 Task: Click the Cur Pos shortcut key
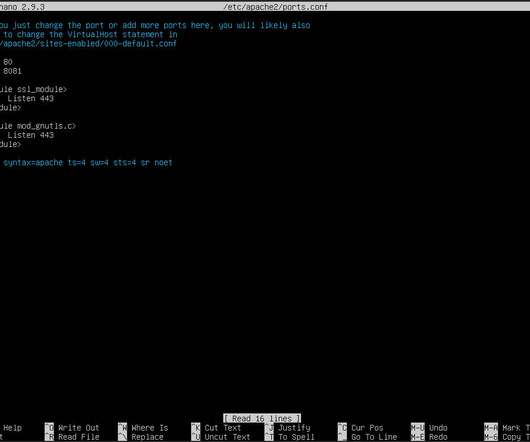(x=342, y=428)
